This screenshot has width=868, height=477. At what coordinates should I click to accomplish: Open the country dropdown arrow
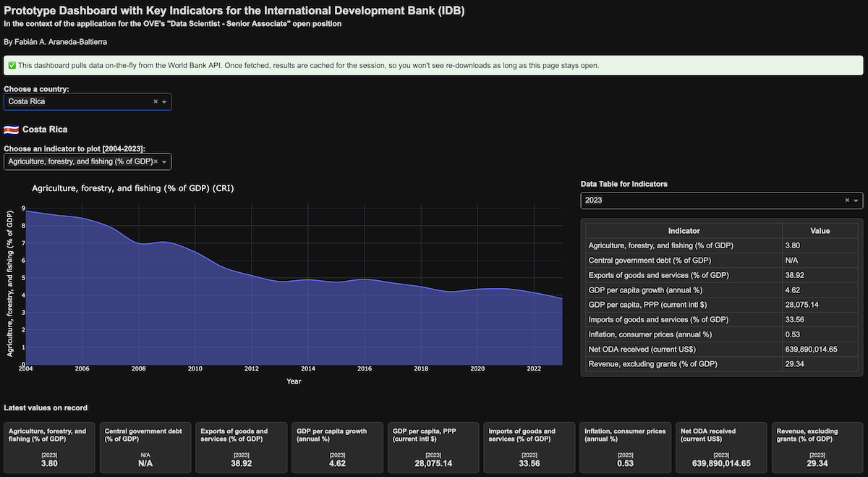coord(164,102)
